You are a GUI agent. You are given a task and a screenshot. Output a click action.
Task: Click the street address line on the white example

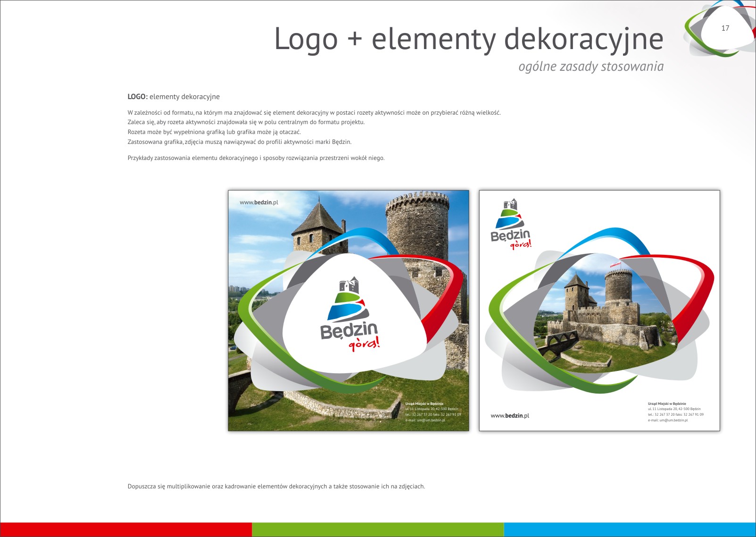(674, 409)
